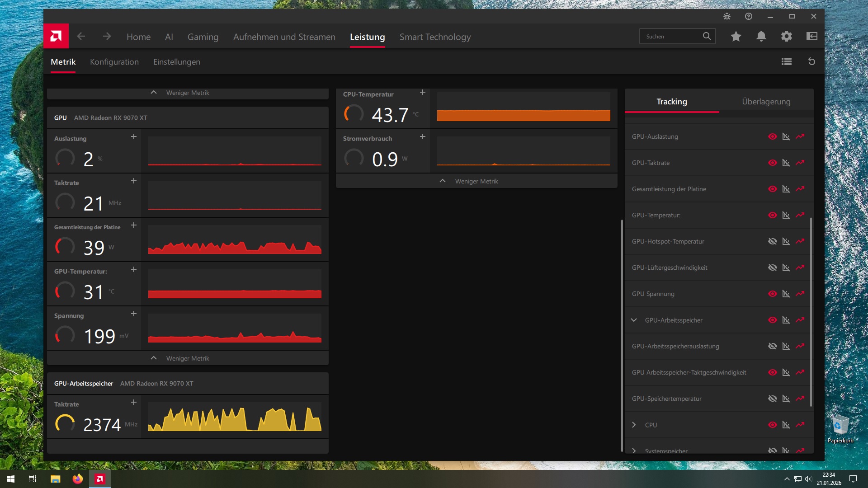Click the plus button on Spannung metric
The width and height of the screenshot is (868, 488).
click(x=134, y=314)
